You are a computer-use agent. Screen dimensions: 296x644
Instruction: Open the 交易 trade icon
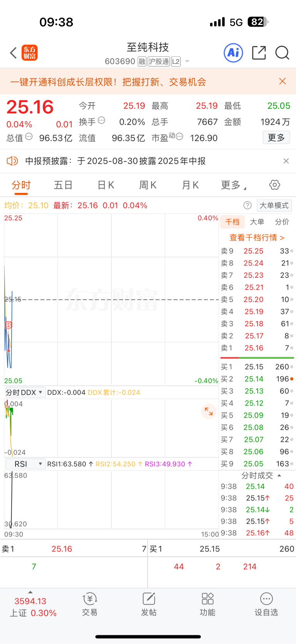coord(90,605)
